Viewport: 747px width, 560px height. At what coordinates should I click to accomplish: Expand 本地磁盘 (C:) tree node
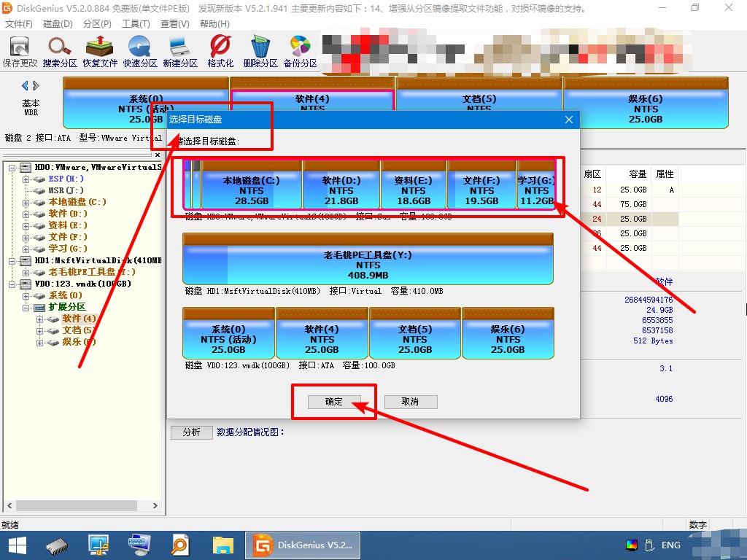click(x=26, y=203)
